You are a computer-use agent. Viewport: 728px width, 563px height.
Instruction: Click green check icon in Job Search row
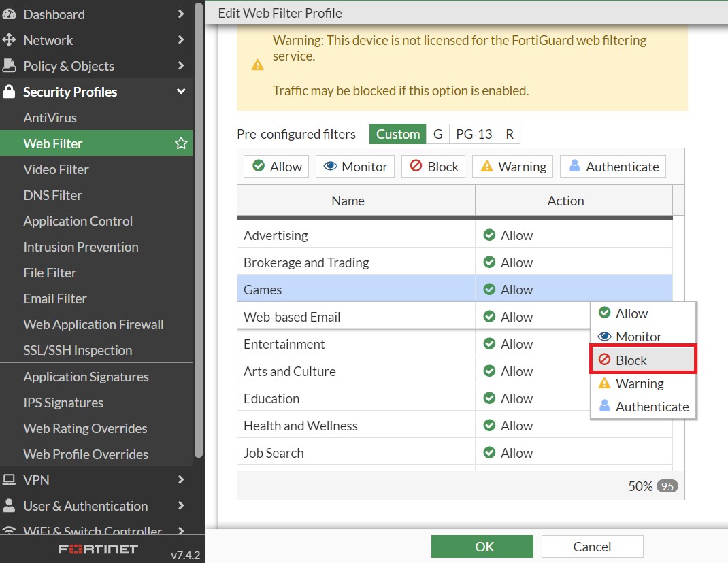tap(489, 453)
